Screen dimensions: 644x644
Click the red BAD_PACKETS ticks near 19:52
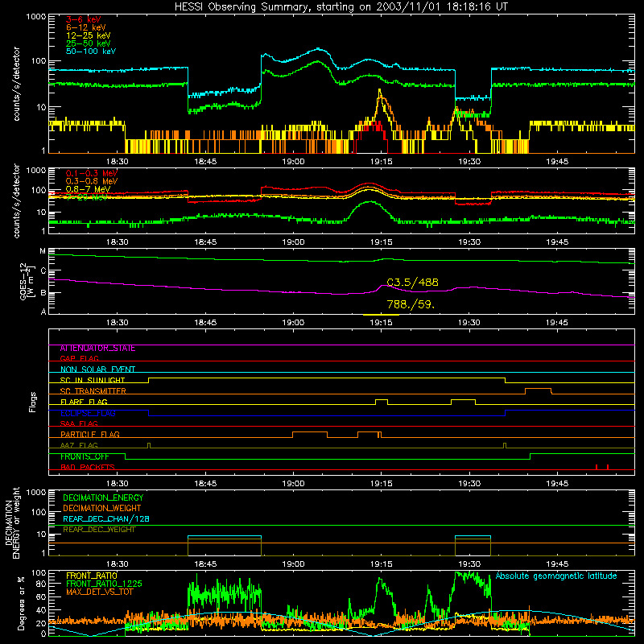(x=601, y=467)
